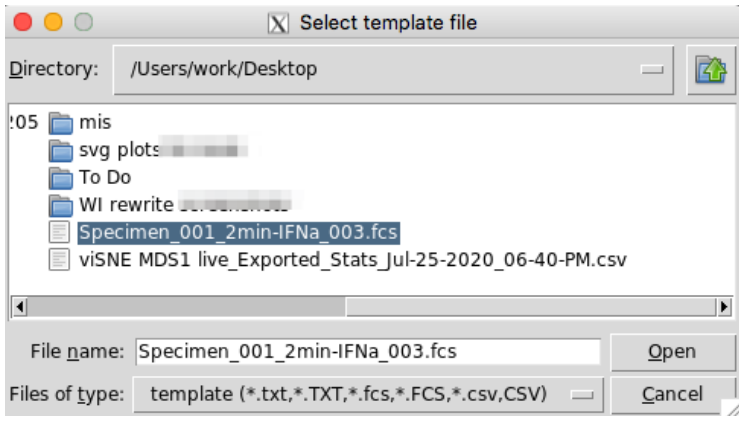The image size is (745, 424).
Task: Select the viSNE MDS1 live_Exported_Stats csv entry
Action: [353, 260]
